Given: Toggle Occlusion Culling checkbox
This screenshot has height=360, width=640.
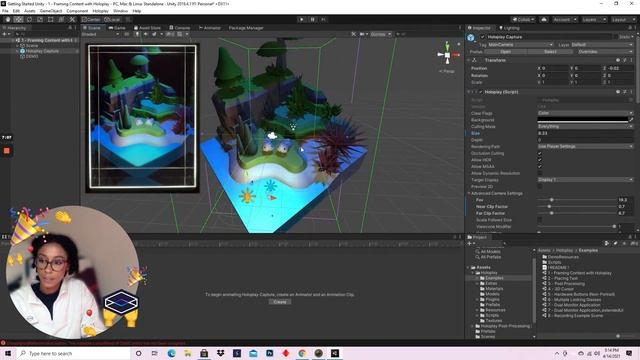Looking at the screenshot, I should pyautogui.click(x=540, y=153).
